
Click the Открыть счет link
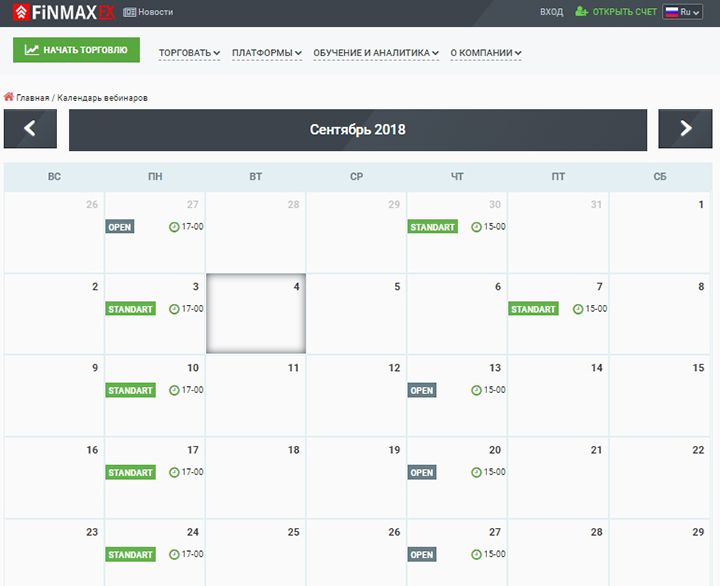[624, 12]
